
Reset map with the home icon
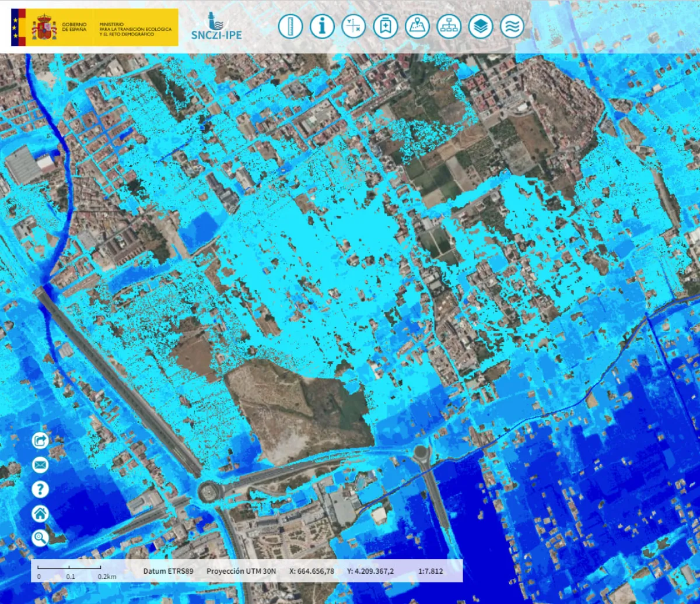[x=40, y=514]
